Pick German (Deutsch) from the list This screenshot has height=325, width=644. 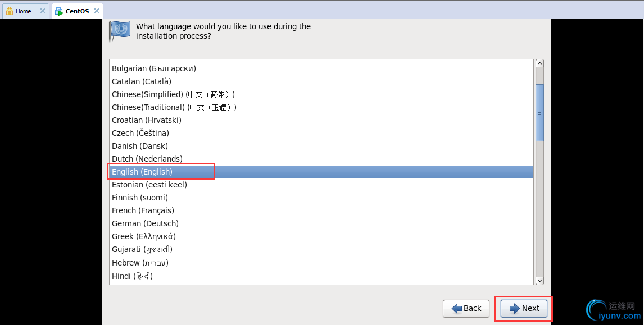tap(145, 223)
